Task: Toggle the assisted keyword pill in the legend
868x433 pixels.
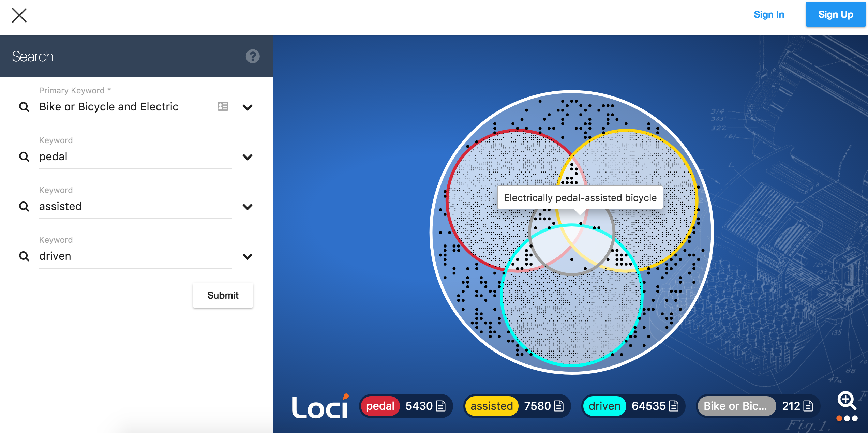Action: coord(492,406)
